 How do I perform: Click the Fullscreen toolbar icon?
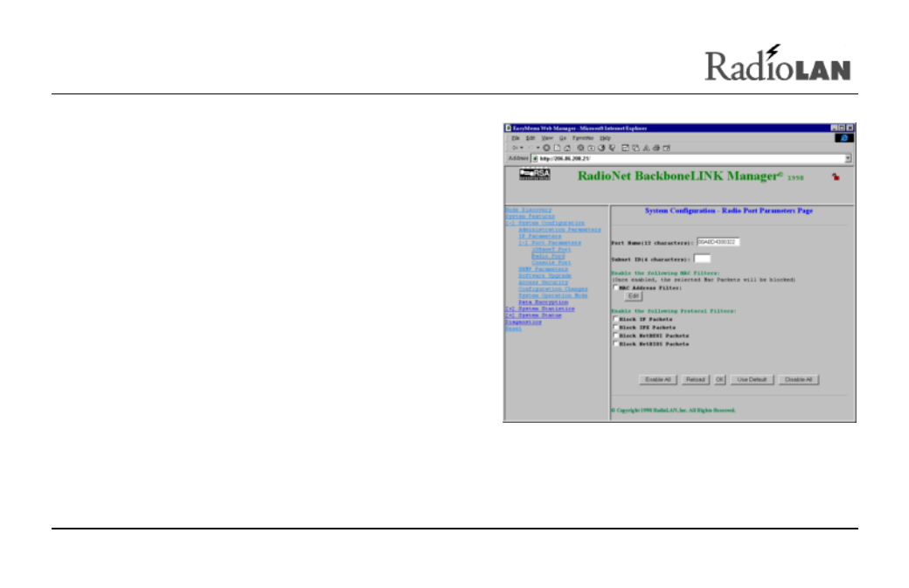(626, 148)
